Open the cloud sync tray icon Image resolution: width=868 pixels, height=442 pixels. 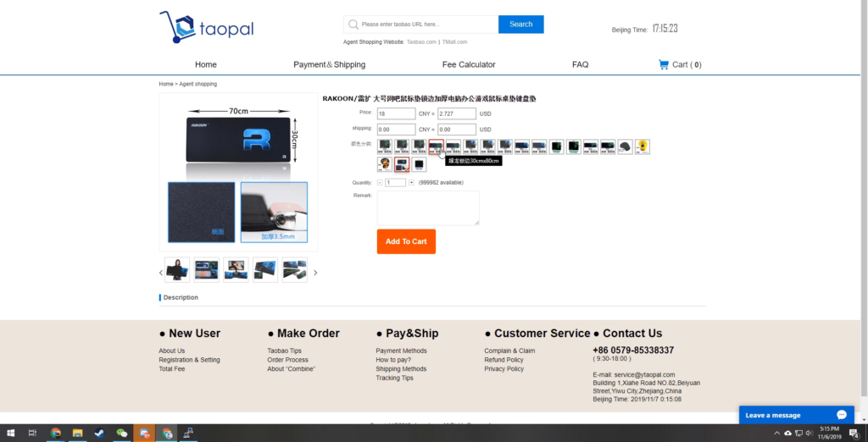(787, 434)
